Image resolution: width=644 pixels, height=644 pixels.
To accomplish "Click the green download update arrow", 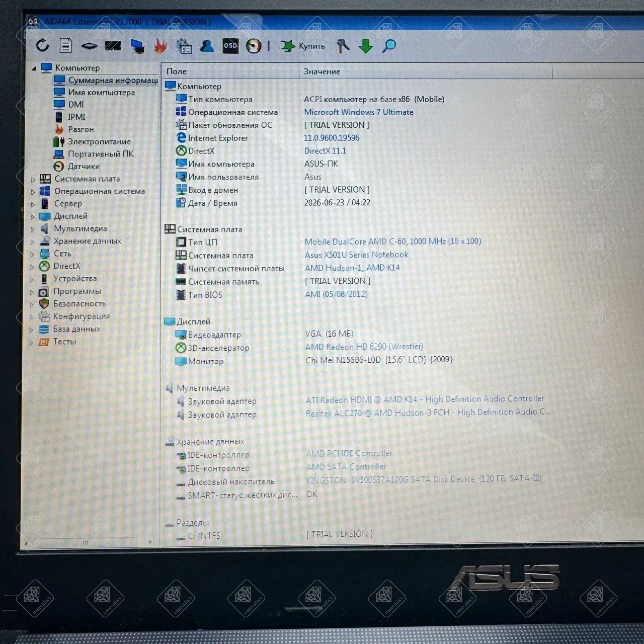I will 366,46.
